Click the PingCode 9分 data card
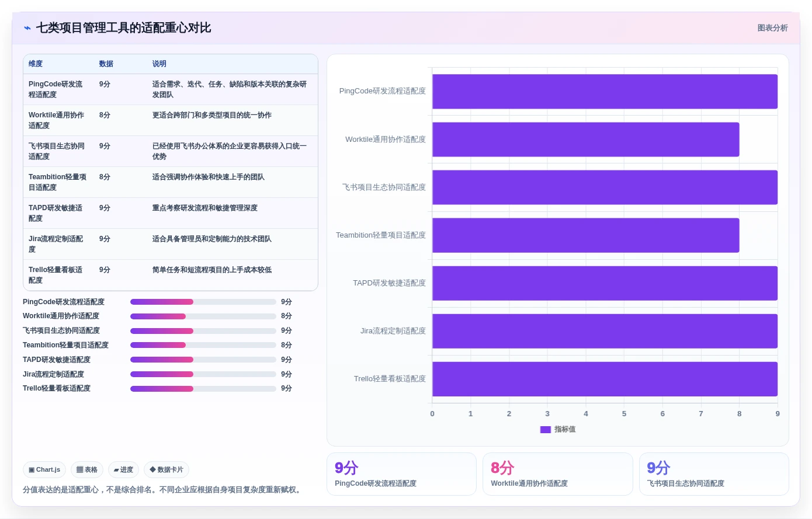The image size is (812, 519). click(x=401, y=474)
